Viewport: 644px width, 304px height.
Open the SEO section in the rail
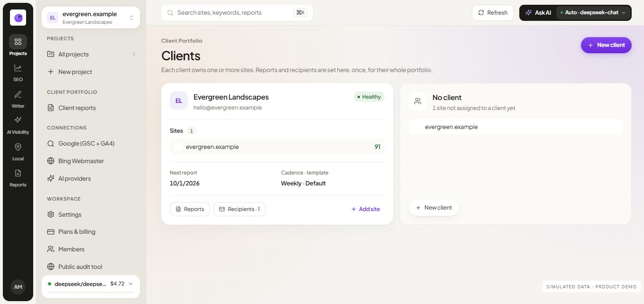click(18, 73)
